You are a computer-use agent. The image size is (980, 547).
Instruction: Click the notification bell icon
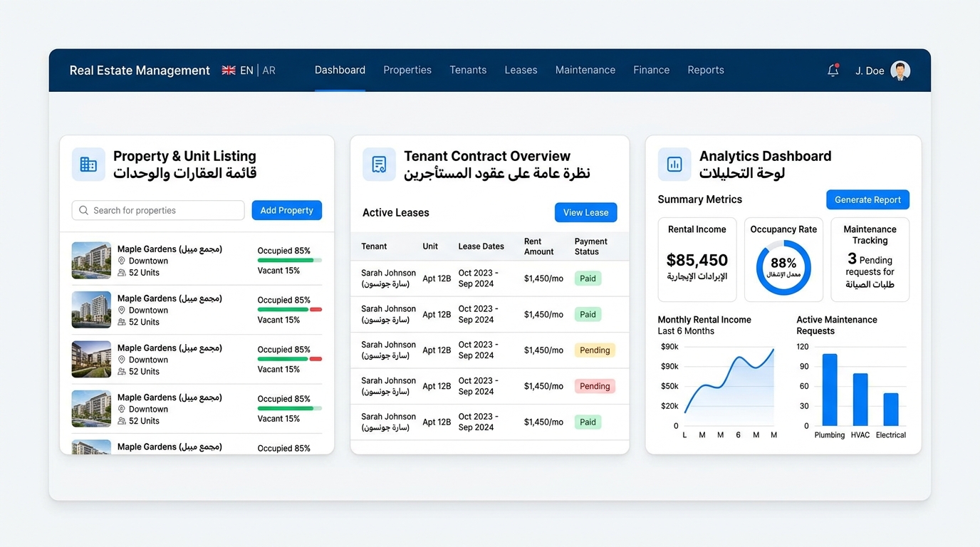[833, 70]
